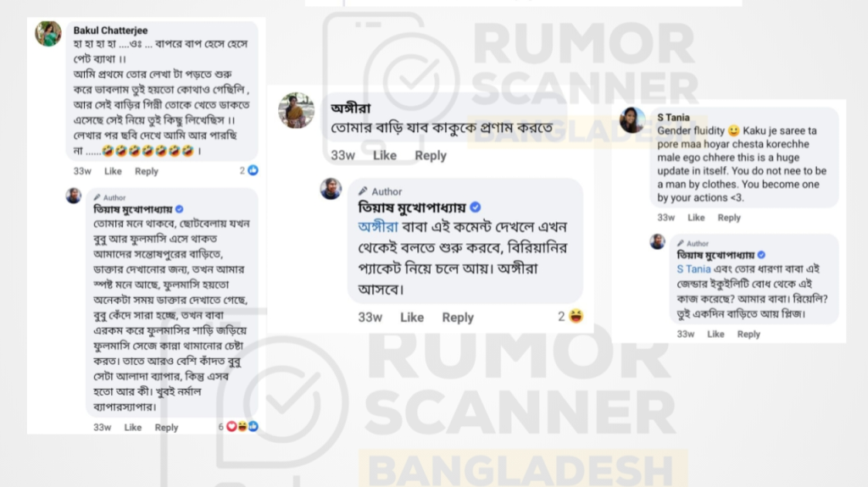868x487 pixels.
Task: Click the verified badge in the reply to S Tania
Action: click(762, 255)
